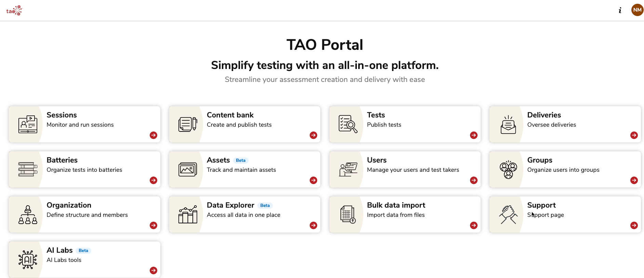644x278 pixels.
Task: Click the Tests checklist magnifier icon
Action: (348, 124)
